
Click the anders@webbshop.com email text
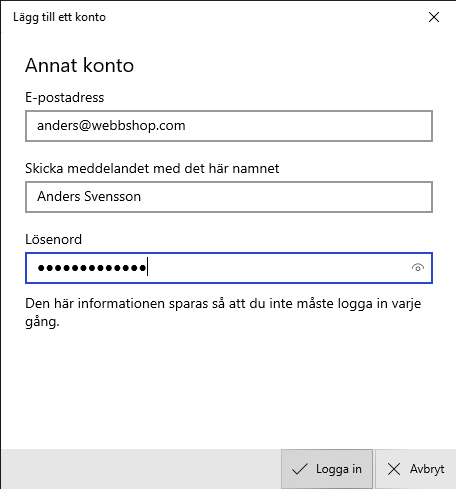[111, 126]
